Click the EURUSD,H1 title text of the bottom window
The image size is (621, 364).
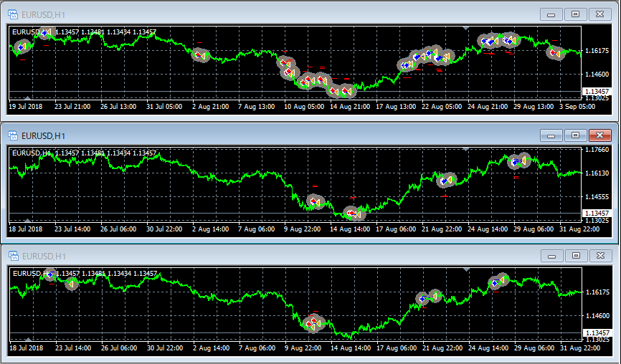point(44,257)
